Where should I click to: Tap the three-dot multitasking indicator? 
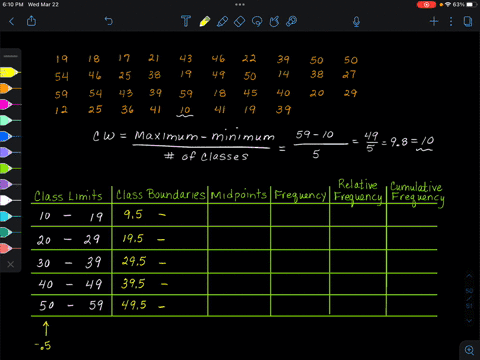(x=240, y=5)
